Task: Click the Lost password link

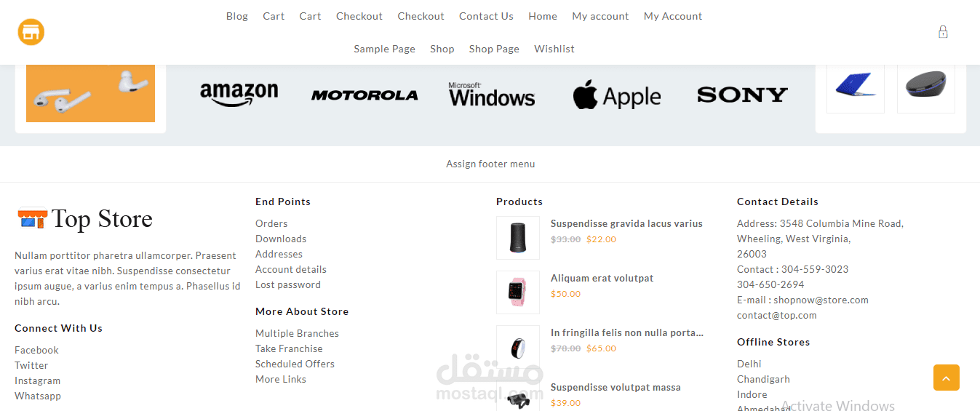Action: click(288, 284)
